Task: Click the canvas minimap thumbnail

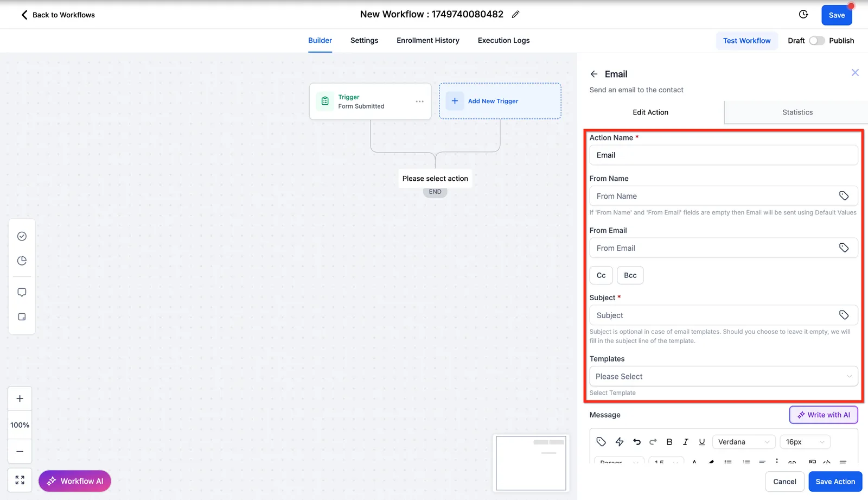Action: pos(531,463)
